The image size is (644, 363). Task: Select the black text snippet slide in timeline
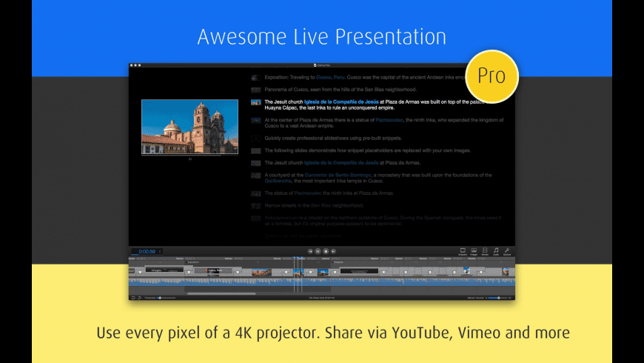click(x=359, y=271)
